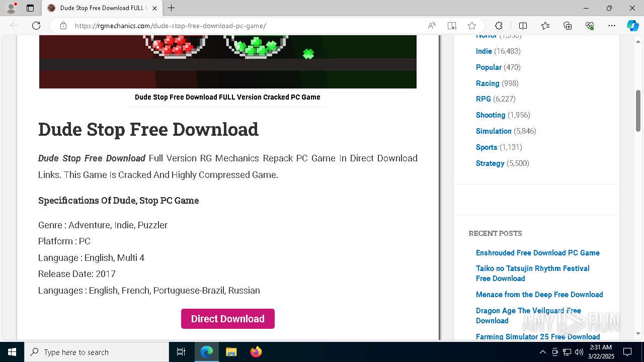This screenshot has height=362, width=644.
Task: Open the Indie category link
Action: pyautogui.click(x=484, y=51)
